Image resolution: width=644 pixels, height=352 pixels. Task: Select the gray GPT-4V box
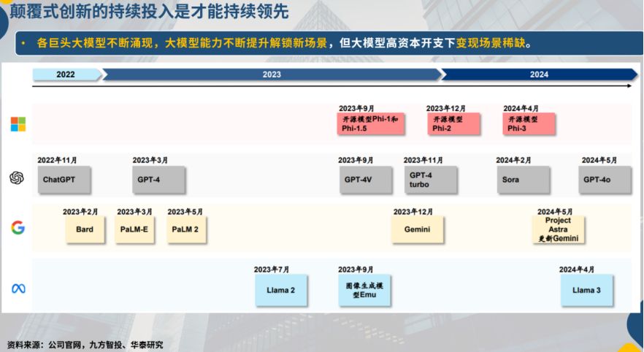[366, 180]
